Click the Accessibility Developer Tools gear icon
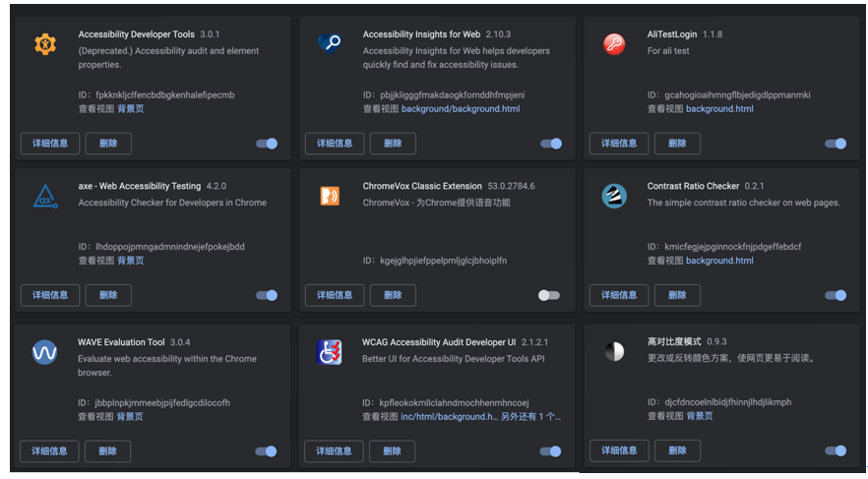 coord(45,44)
